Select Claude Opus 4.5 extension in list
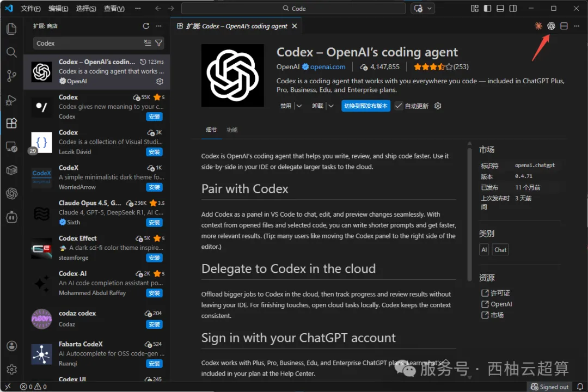 [x=97, y=213]
